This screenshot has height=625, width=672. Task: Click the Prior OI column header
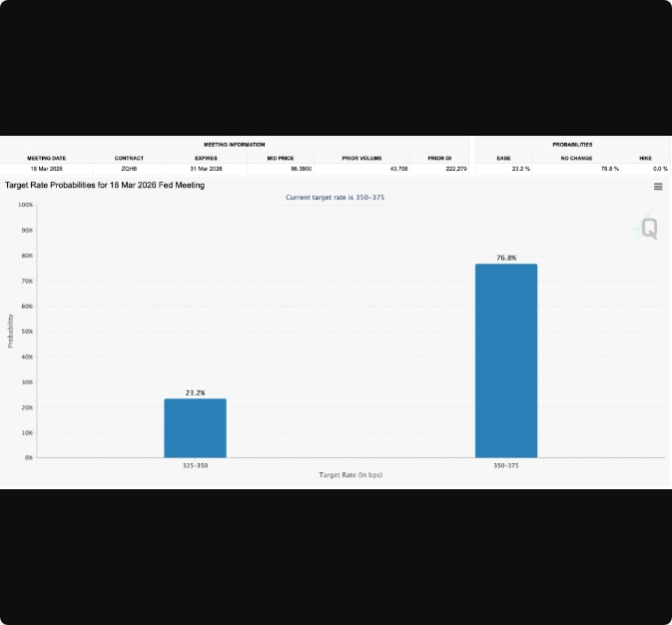coord(439,158)
